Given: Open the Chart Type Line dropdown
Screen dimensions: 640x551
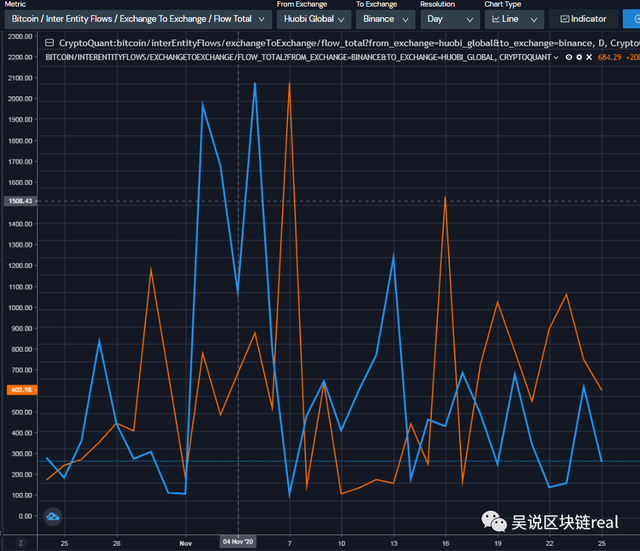Looking at the screenshot, I should pyautogui.click(x=513, y=19).
